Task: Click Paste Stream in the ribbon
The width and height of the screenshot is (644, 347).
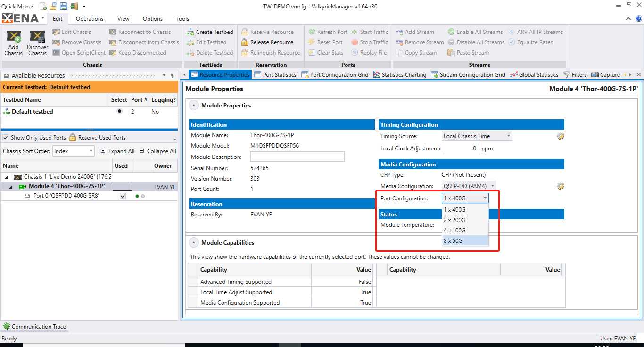Action: (468, 53)
